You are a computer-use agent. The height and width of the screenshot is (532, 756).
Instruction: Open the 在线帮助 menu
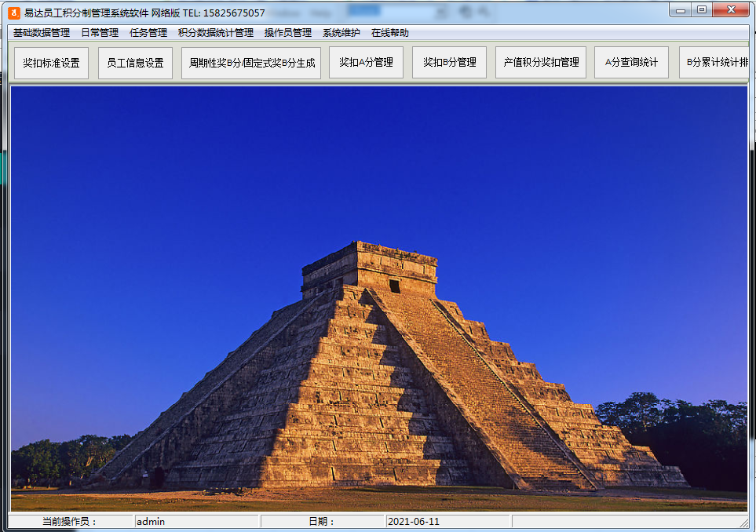390,33
